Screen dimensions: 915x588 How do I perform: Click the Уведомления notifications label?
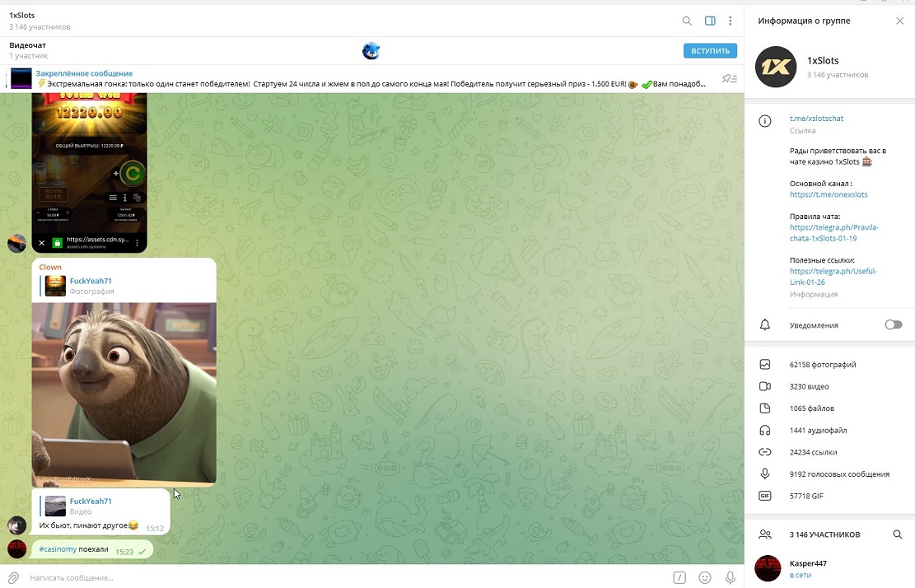pos(814,325)
